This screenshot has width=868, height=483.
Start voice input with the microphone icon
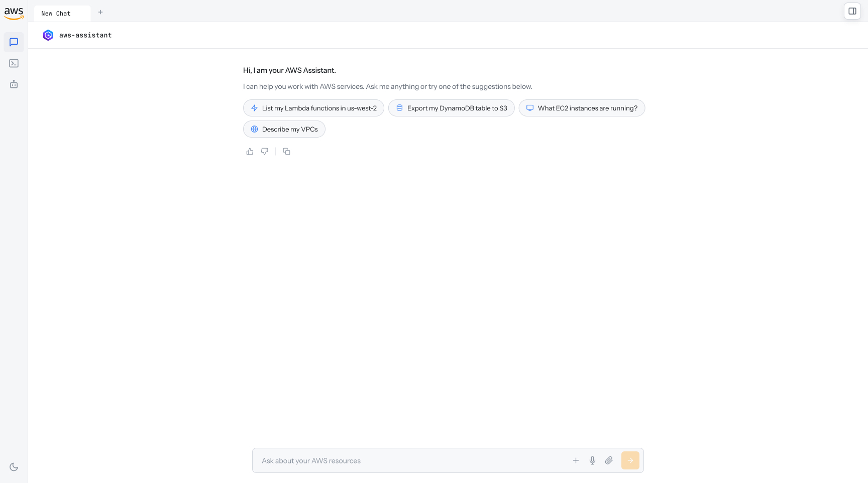(593, 460)
